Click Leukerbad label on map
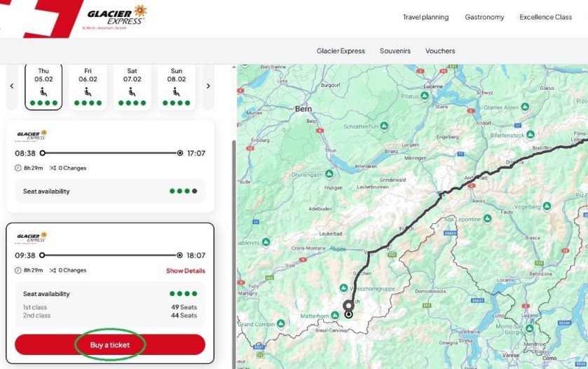Viewport: 588px width, 369px height. click(330, 234)
